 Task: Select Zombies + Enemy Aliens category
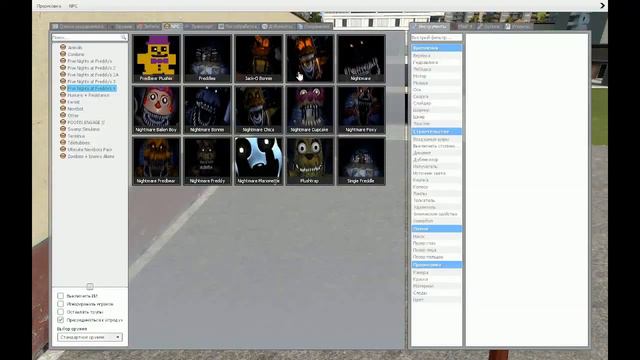pos(91,156)
